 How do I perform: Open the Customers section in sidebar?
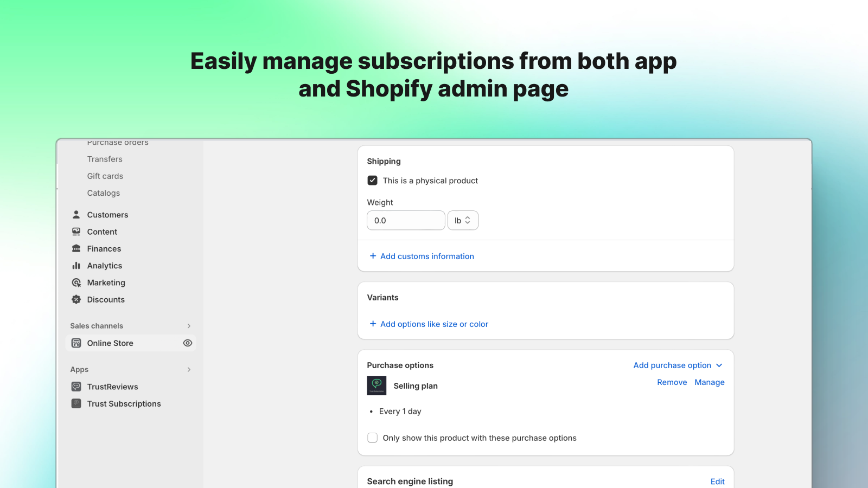pos(76,214)
